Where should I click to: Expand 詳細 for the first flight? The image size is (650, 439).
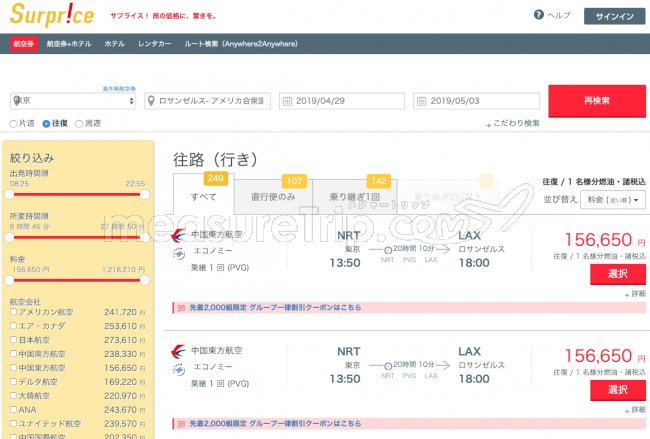[x=635, y=294]
